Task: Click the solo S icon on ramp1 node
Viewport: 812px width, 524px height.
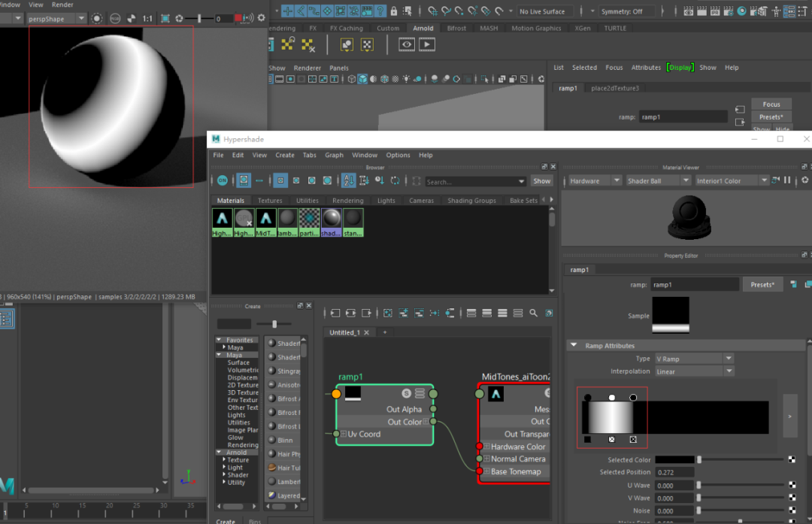Action: pos(407,393)
